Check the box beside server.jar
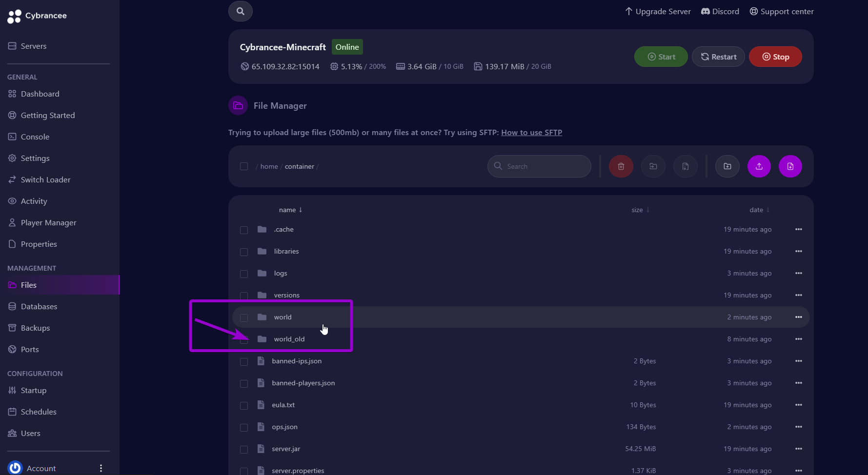Image resolution: width=868 pixels, height=475 pixels. [x=244, y=449]
